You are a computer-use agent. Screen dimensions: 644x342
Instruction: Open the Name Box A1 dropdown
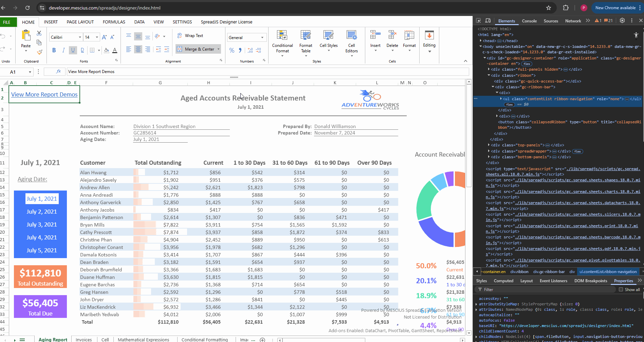point(30,72)
